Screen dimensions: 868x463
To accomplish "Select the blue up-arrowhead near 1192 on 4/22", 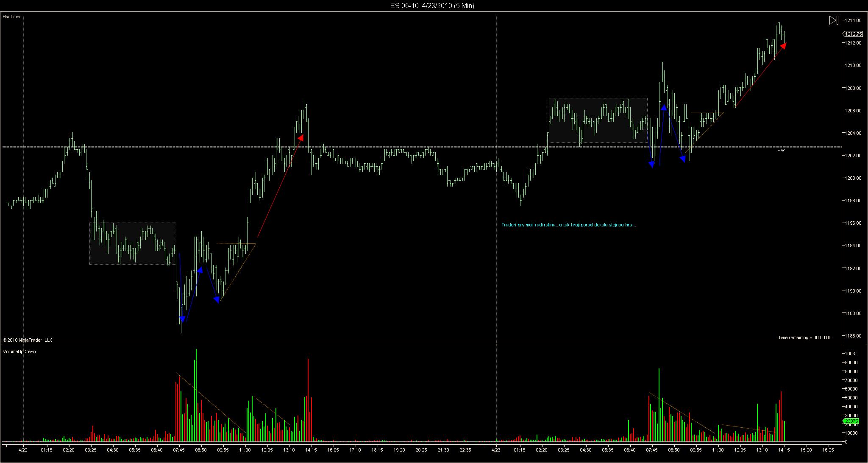I will (200, 270).
